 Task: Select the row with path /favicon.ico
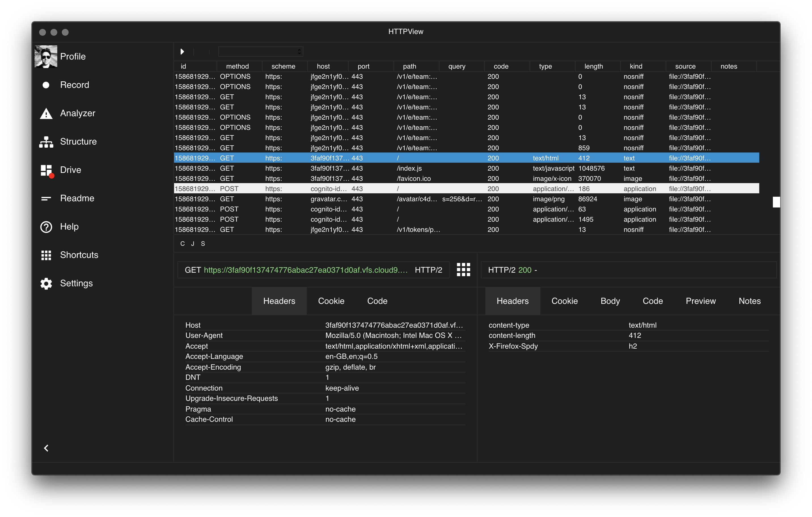(x=466, y=179)
